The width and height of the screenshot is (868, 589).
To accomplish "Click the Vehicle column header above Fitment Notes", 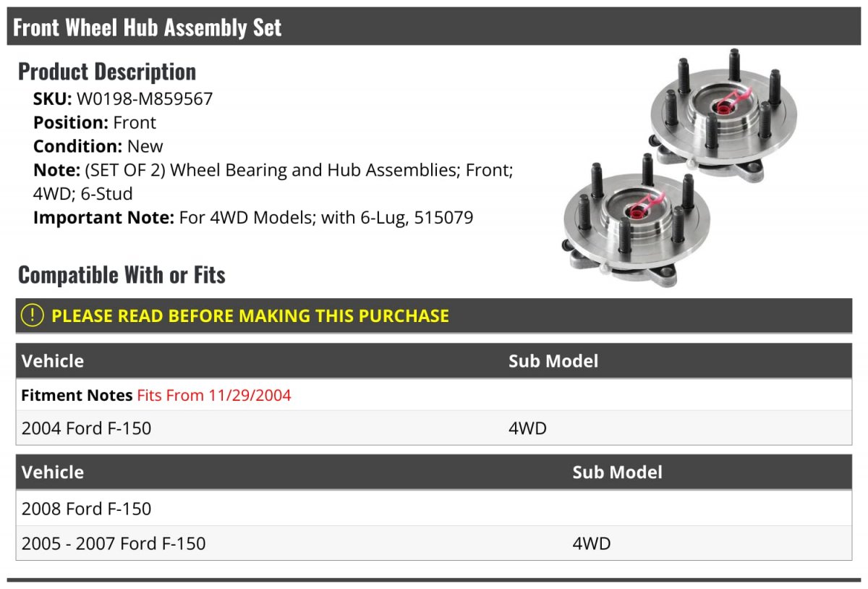I will (x=53, y=361).
